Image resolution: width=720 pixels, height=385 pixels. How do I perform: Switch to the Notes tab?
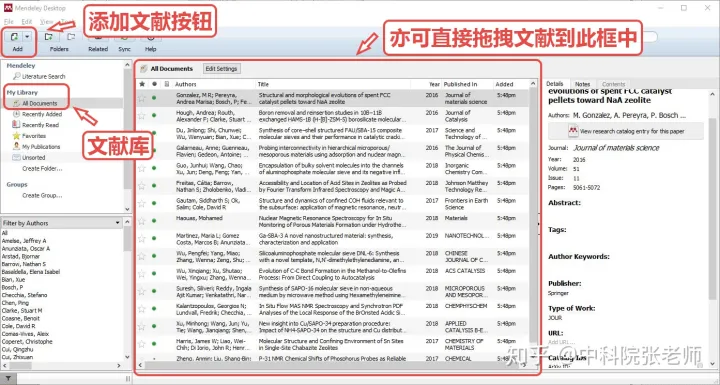(x=582, y=84)
